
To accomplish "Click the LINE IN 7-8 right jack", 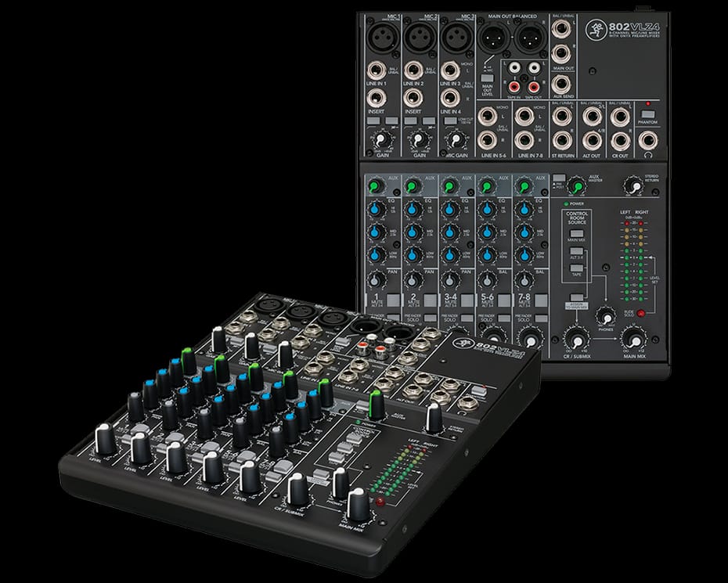I will coord(524,140).
